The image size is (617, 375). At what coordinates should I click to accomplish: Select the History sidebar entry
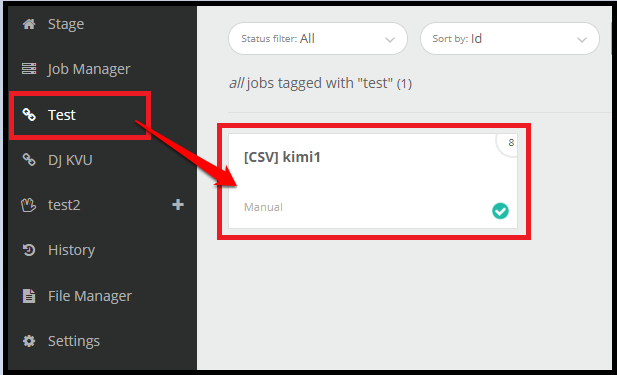tap(72, 250)
